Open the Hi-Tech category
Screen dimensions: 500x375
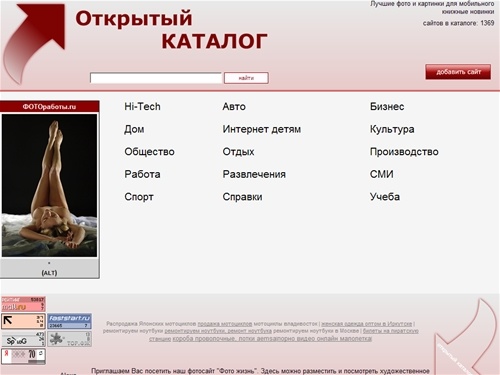[x=142, y=107]
